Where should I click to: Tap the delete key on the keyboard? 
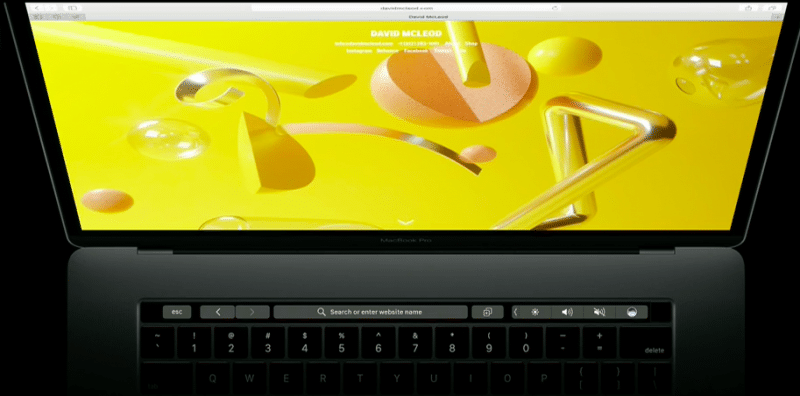(645, 343)
